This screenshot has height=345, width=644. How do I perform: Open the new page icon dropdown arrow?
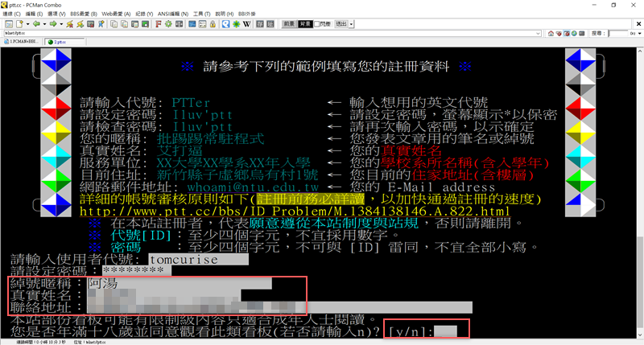click(x=27, y=24)
